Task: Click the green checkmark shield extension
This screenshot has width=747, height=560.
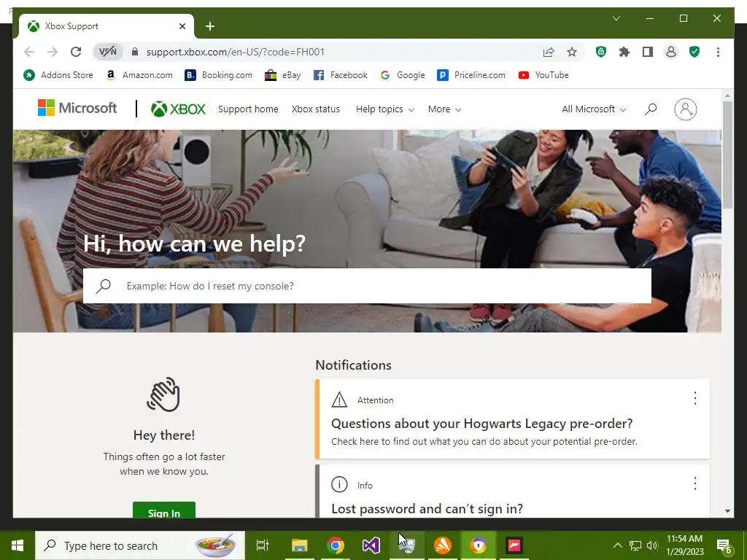Action: [694, 52]
